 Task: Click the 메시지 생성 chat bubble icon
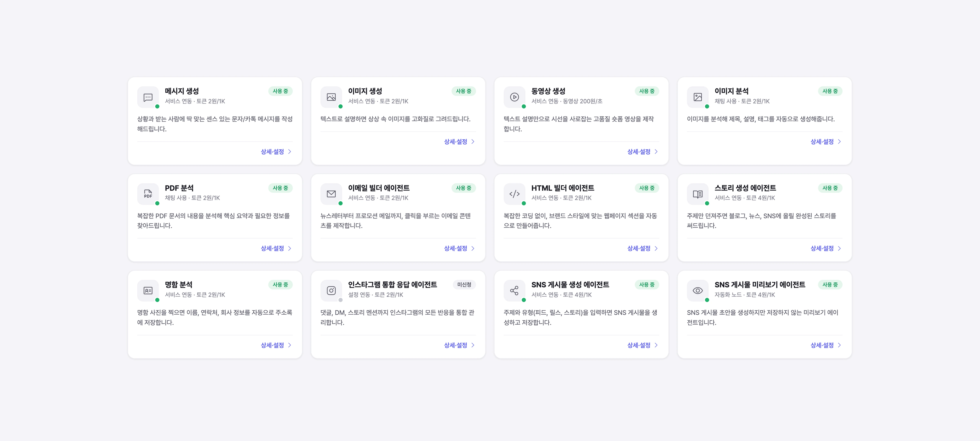(x=148, y=97)
